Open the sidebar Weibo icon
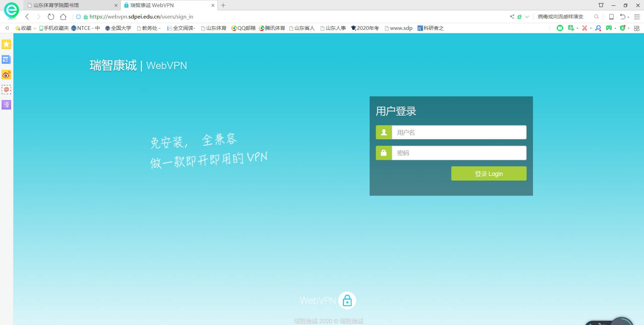 (6, 75)
